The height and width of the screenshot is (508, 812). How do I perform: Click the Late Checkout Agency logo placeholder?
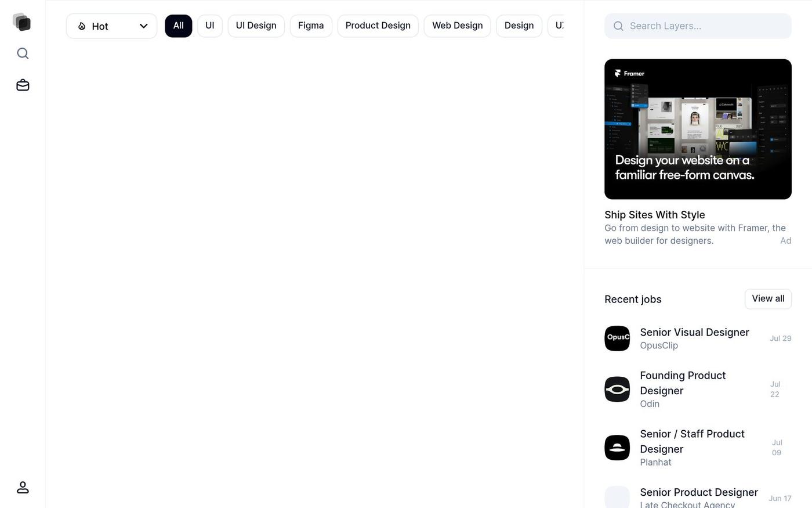pyautogui.click(x=617, y=497)
